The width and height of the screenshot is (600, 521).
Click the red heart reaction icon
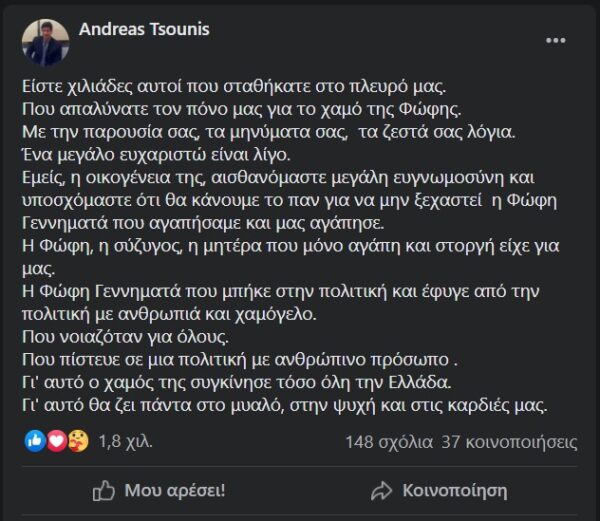pyautogui.click(x=55, y=440)
